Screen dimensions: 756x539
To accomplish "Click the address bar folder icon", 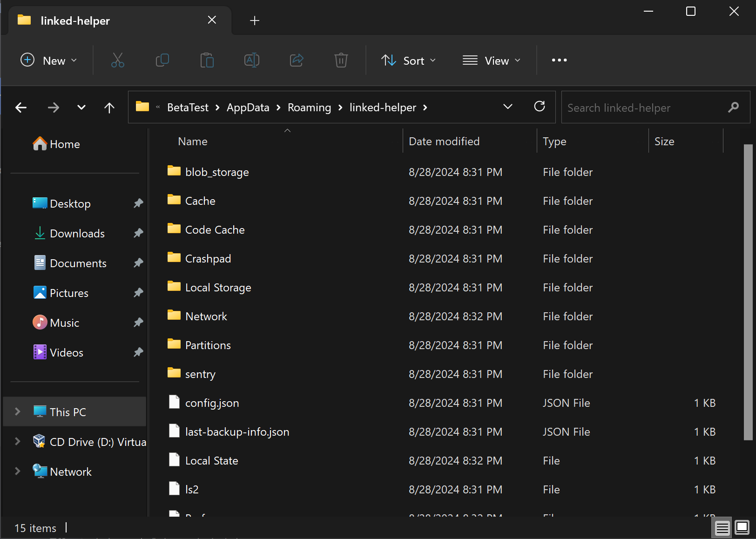I will point(142,107).
